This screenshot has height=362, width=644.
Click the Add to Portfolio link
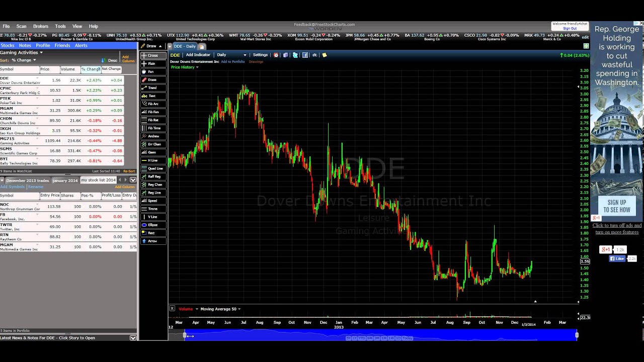pos(233,62)
